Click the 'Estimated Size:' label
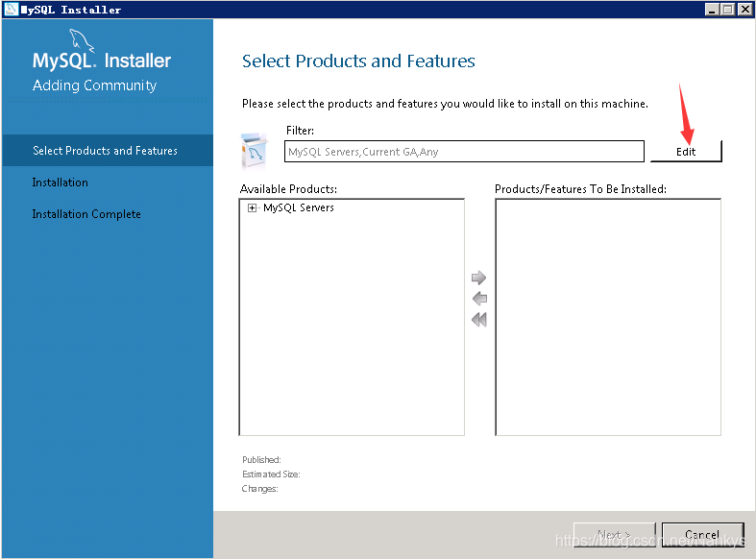This screenshot has width=756, height=559. 271,474
